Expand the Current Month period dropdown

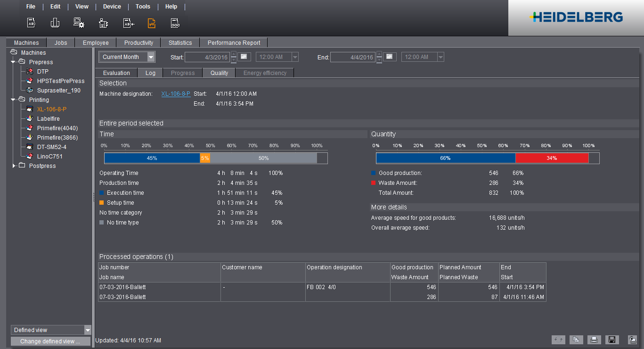click(151, 57)
